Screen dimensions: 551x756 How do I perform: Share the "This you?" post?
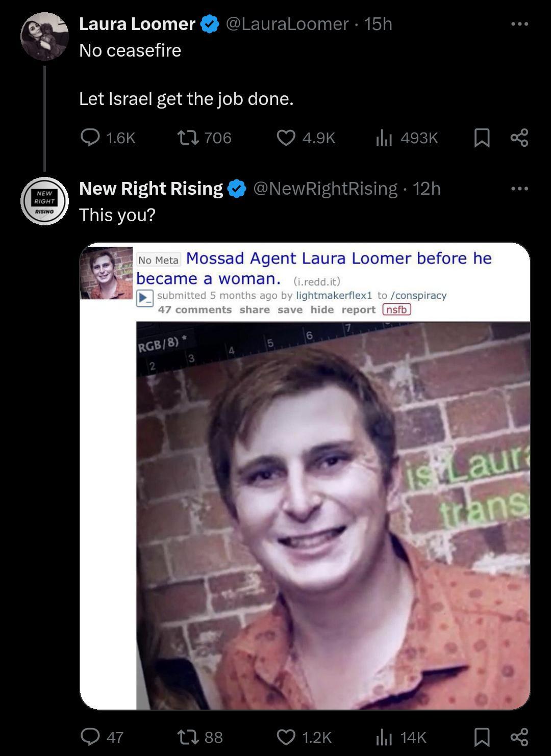(x=519, y=737)
